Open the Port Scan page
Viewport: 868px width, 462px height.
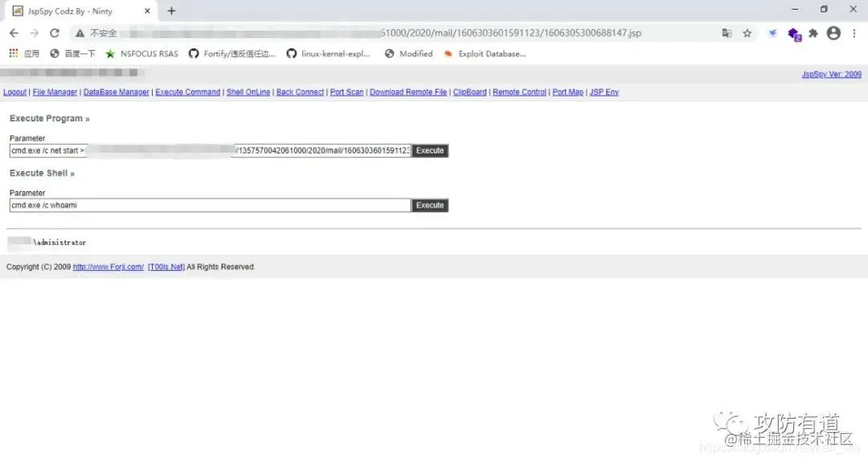346,92
